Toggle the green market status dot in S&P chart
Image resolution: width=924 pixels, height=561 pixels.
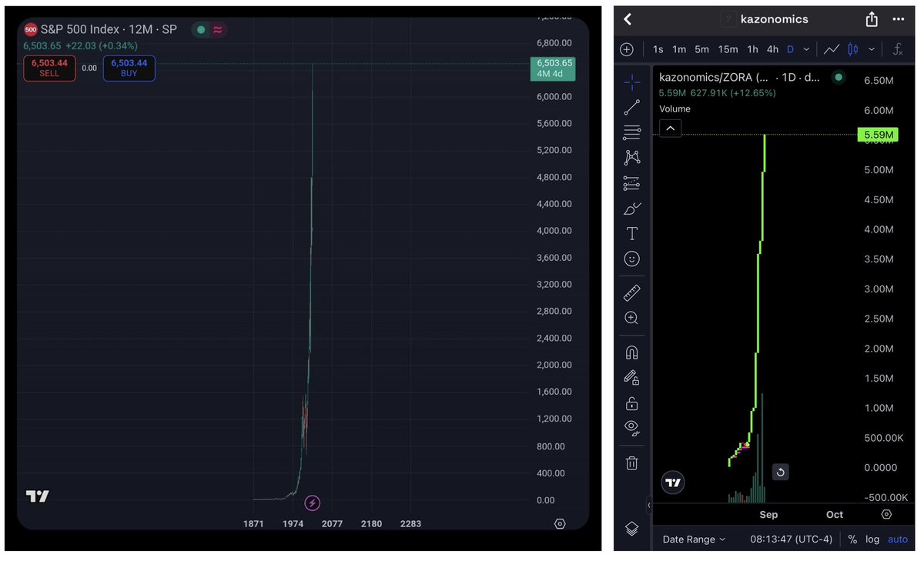(x=200, y=29)
